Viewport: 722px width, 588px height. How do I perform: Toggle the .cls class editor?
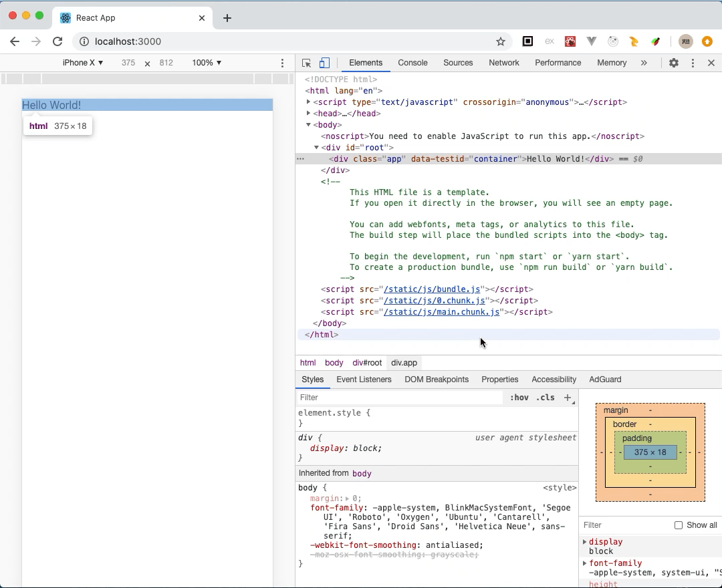(x=546, y=398)
